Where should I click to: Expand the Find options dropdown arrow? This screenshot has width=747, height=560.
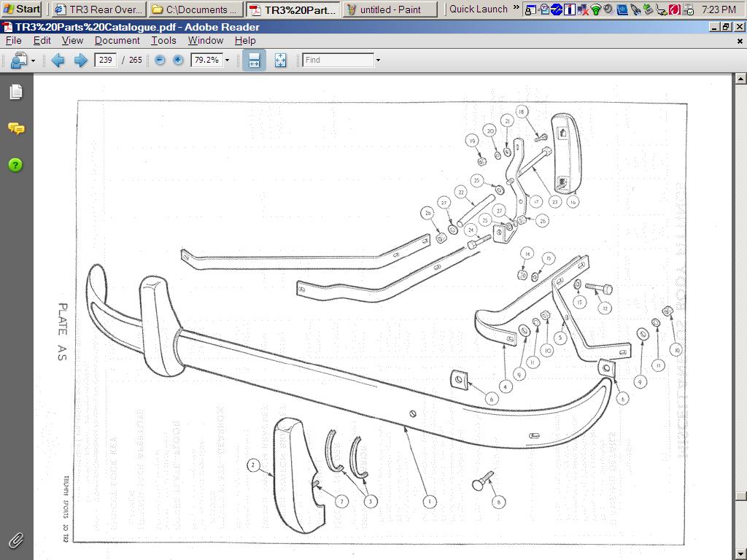378,61
